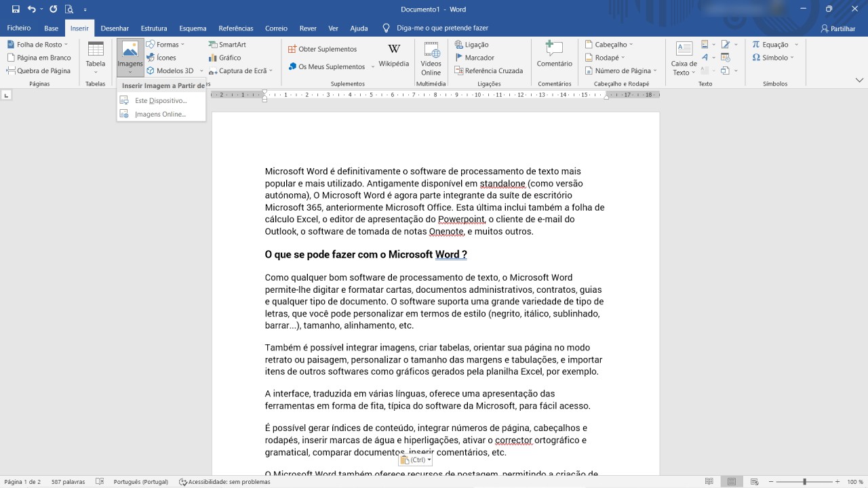This screenshot has width=868, height=488.
Task: Open the Referências tab
Action: click(x=236, y=28)
